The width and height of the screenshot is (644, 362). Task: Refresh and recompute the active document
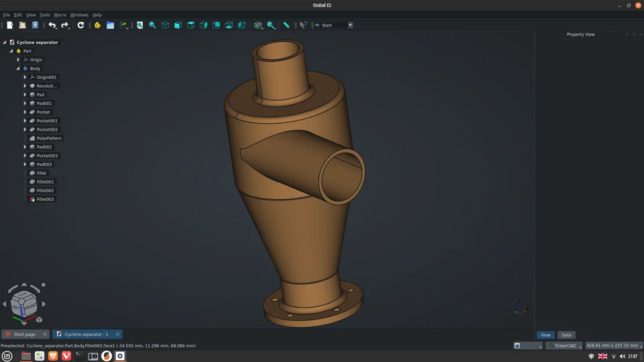tap(81, 25)
